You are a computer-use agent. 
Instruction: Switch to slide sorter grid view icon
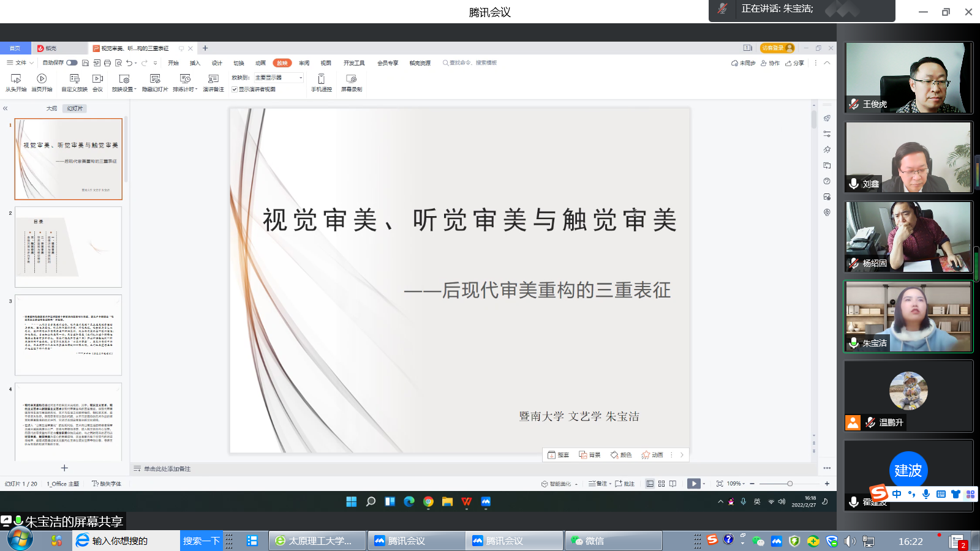[661, 484]
